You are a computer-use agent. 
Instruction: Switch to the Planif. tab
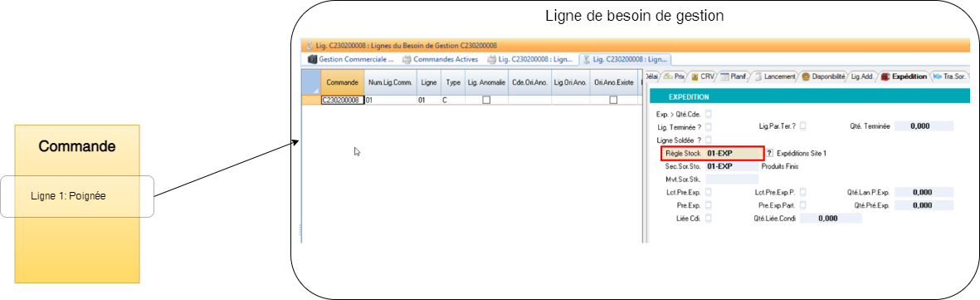[x=733, y=76]
